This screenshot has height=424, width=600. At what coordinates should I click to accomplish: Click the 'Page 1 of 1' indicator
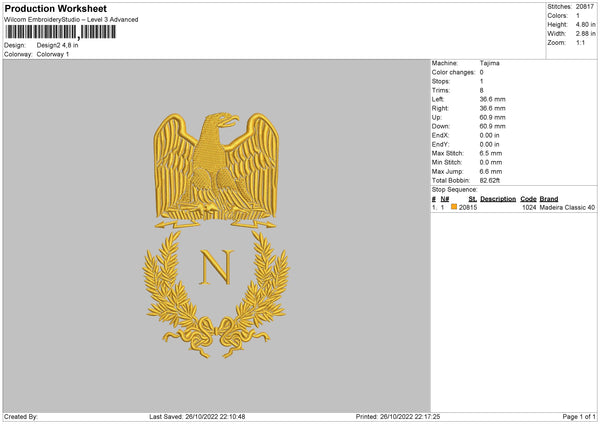coord(579,416)
